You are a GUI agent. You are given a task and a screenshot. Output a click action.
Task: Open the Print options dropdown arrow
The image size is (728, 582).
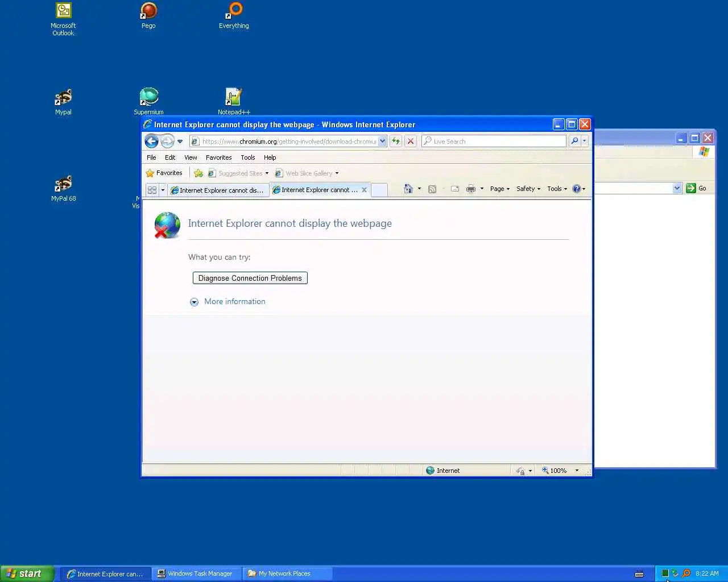click(x=482, y=189)
